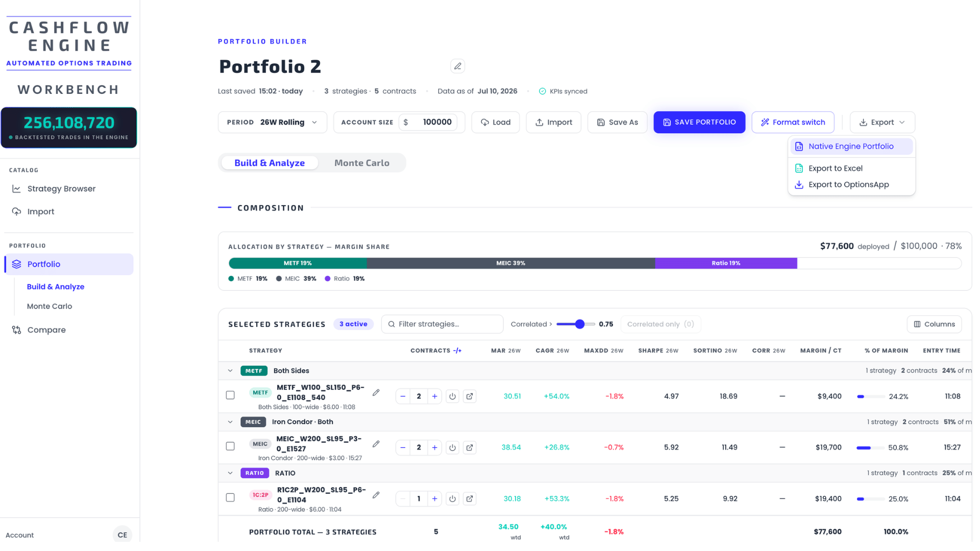Open Monte Carlo in sidebar submenu
980x551 pixels.
click(x=50, y=306)
